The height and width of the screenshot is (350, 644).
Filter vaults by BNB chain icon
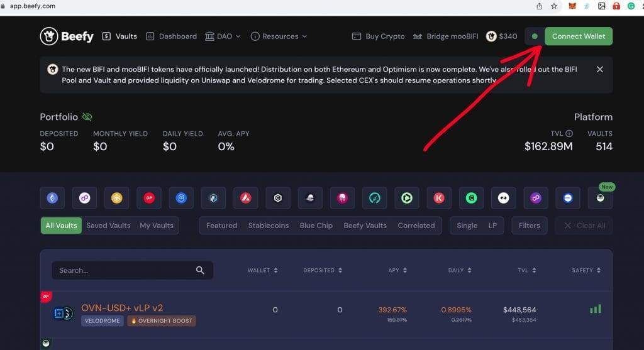[x=116, y=198]
